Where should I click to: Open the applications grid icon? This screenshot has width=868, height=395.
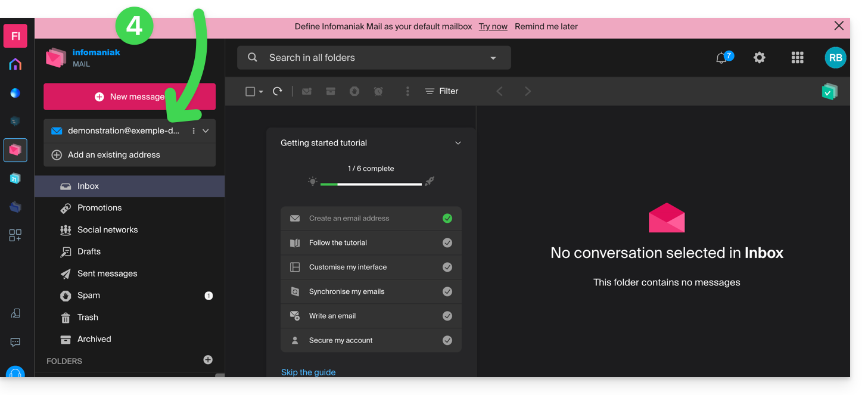pyautogui.click(x=797, y=58)
